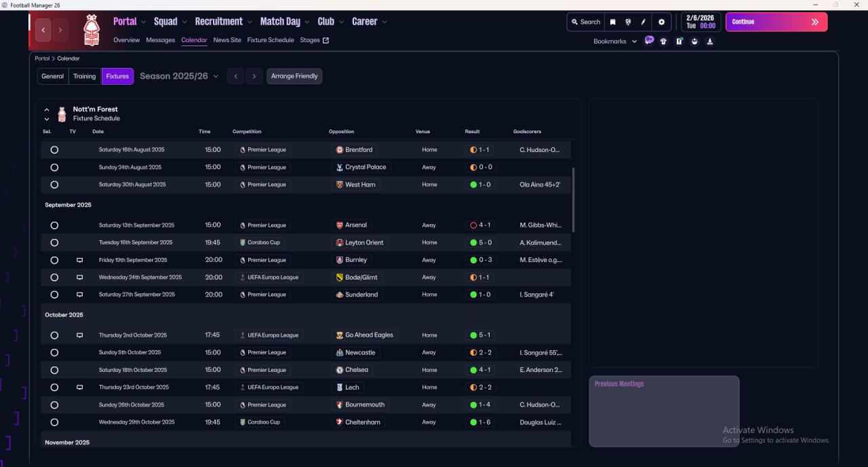Open the settings gear icon
The height and width of the screenshot is (467, 868).
(662, 22)
